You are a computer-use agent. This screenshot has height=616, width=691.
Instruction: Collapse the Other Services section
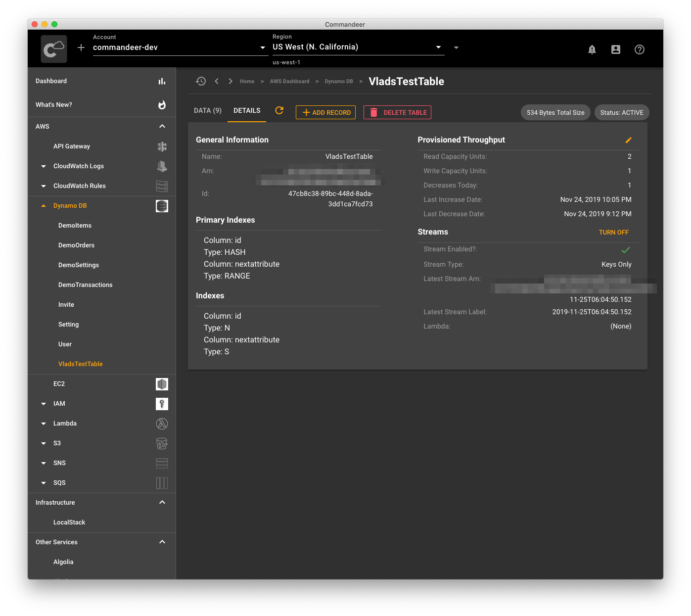pos(162,542)
